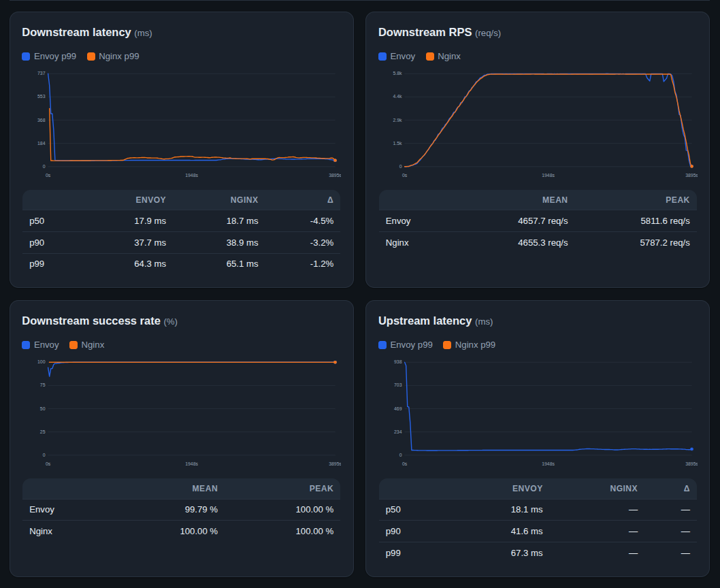Click the 99.79 % Envoy mean success value
This screenshot has height=588, width=720.
point(201,510)
